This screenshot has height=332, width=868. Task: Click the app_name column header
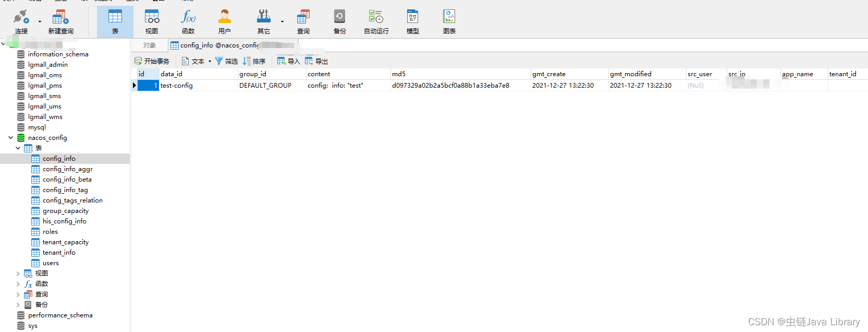click(x=804, y=74)
